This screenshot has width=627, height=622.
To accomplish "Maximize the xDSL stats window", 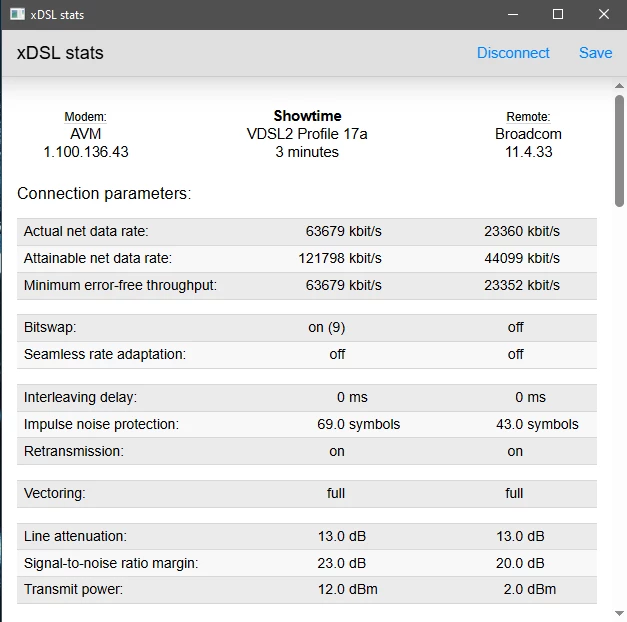I will 558,14.
